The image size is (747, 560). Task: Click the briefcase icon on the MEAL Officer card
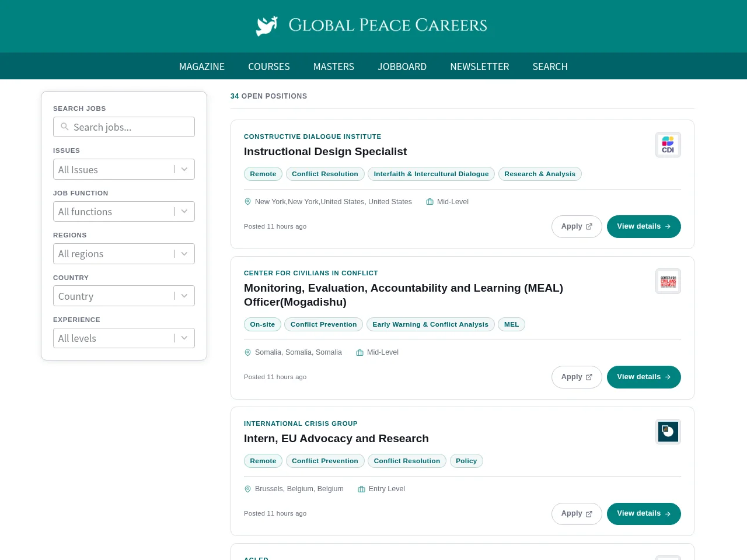click(359, 352)
